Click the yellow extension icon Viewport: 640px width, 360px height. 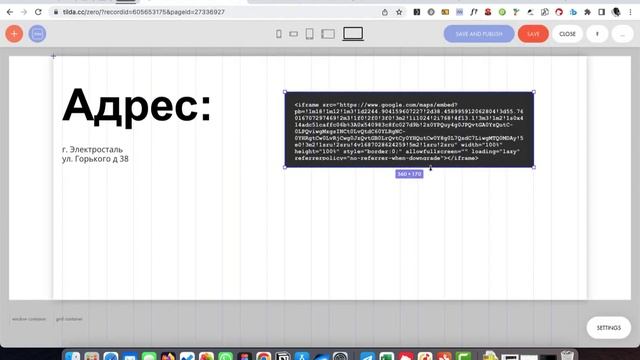coord(445,12)
